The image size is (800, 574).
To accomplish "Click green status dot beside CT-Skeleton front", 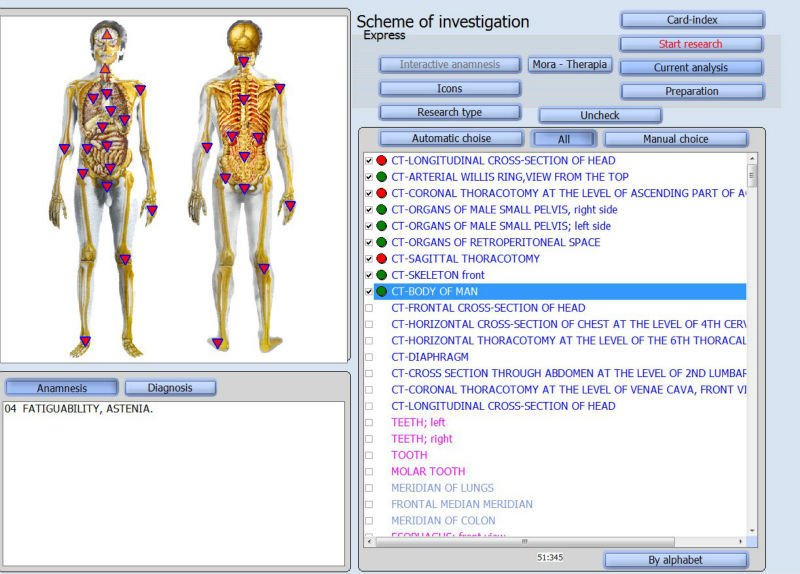I will point(381,275).
